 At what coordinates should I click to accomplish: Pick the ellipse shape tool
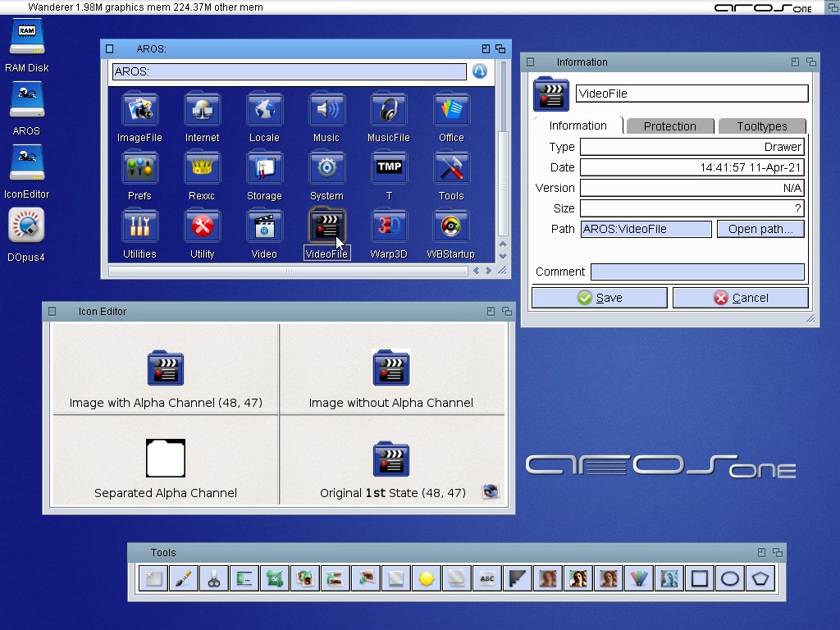point(729,579)
